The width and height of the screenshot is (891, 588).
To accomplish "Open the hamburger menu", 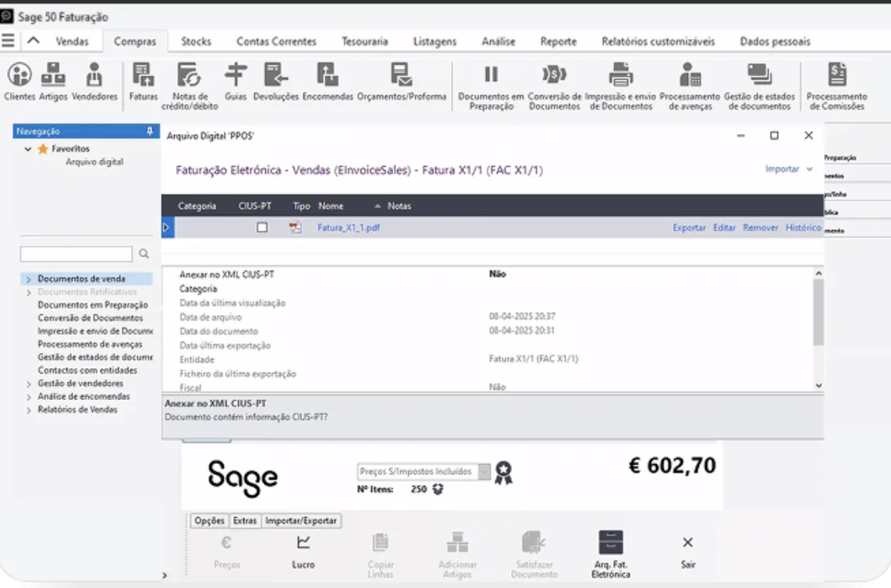I will coord(8,41).
